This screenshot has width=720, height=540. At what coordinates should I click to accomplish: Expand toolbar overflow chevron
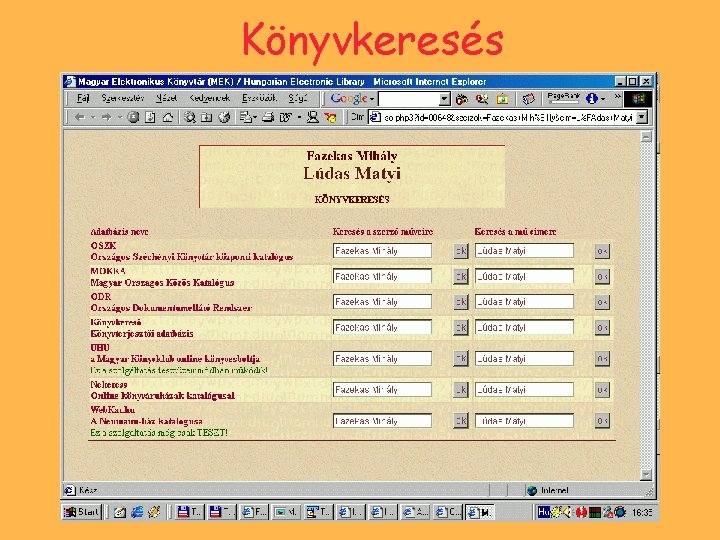[x=617, y=97]
